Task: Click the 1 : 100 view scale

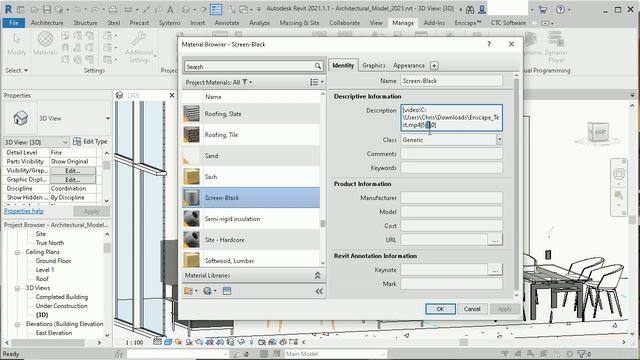Action: 134,342
